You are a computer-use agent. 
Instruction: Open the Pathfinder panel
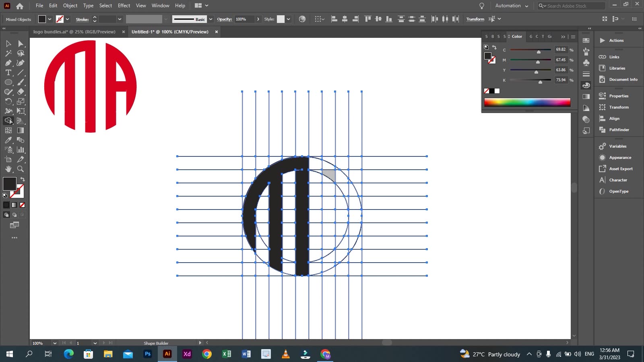point(618,130)
